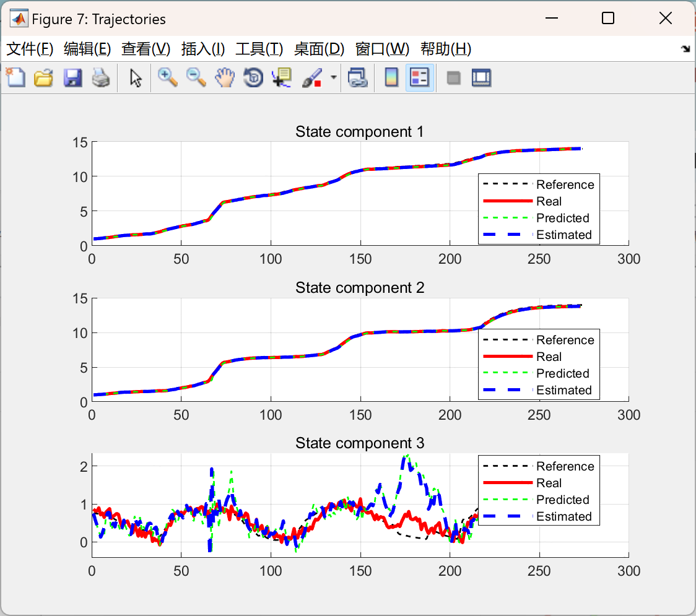
Task: Select 'Reference' in State component 2 legend
Action: pos(565,340)
